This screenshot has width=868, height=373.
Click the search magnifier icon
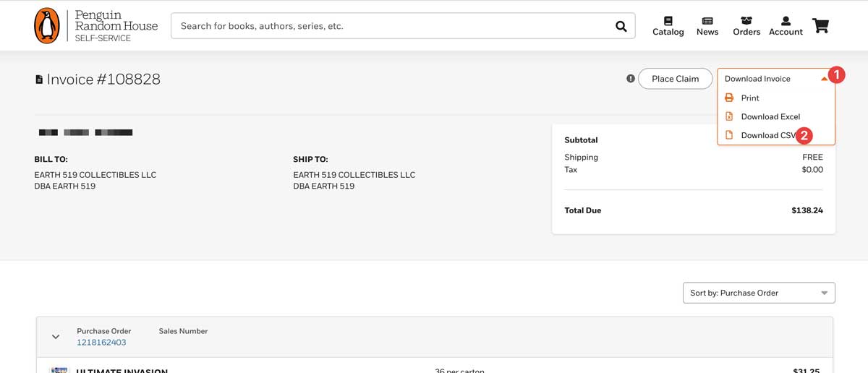coord(621,26)
